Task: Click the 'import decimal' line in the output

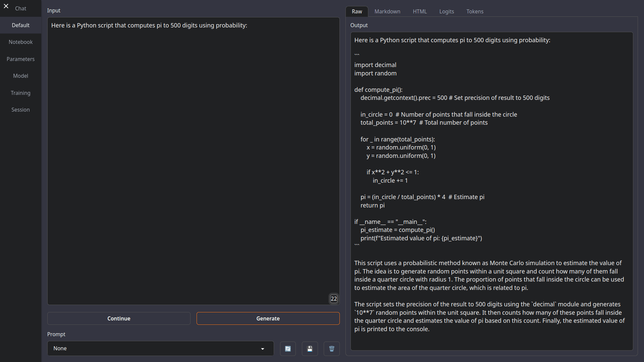Action: click(x=375, y=65)
